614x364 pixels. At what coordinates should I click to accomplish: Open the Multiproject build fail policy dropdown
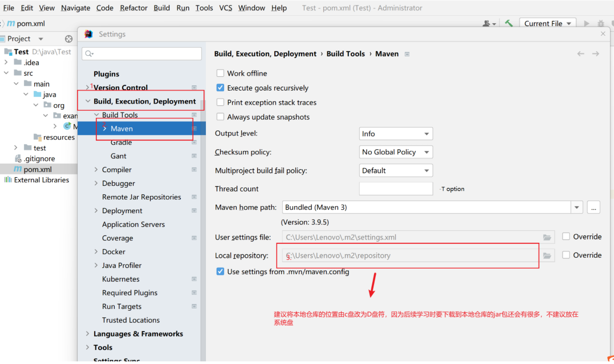396,171
